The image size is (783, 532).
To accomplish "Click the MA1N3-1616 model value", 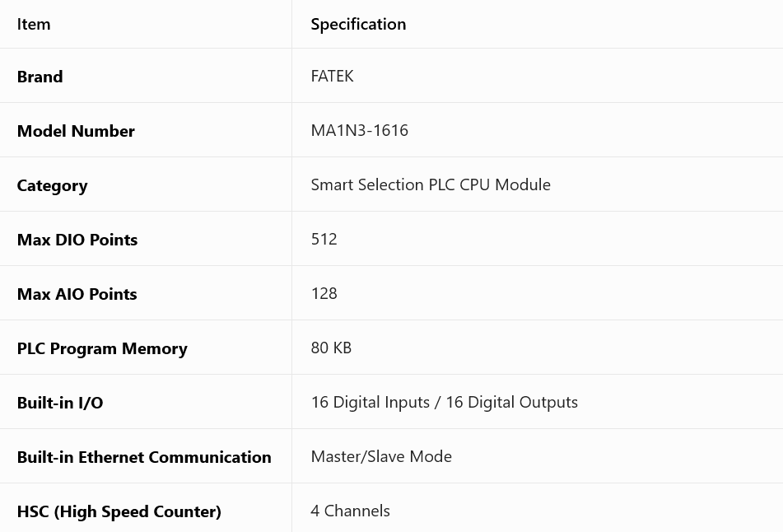I will (x=360, y=130).
